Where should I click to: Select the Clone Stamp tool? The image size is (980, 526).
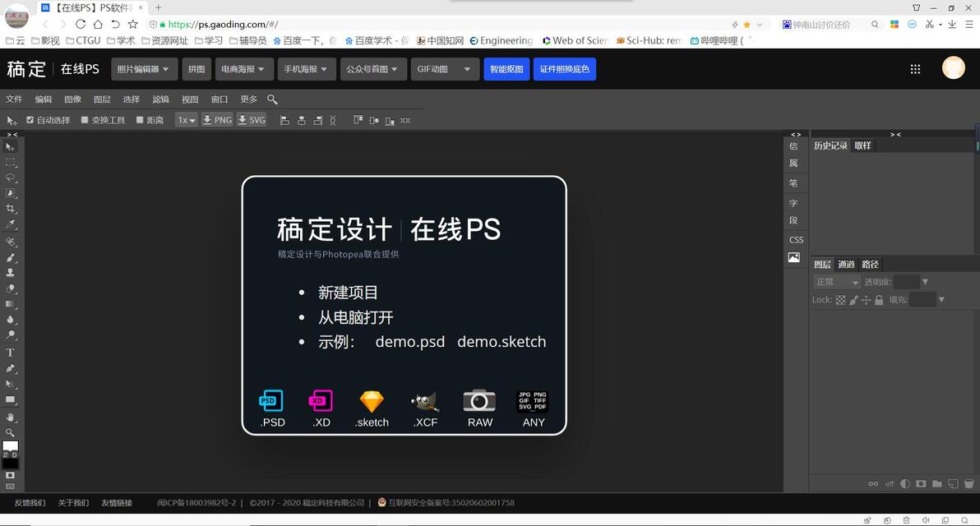[10, 273]
